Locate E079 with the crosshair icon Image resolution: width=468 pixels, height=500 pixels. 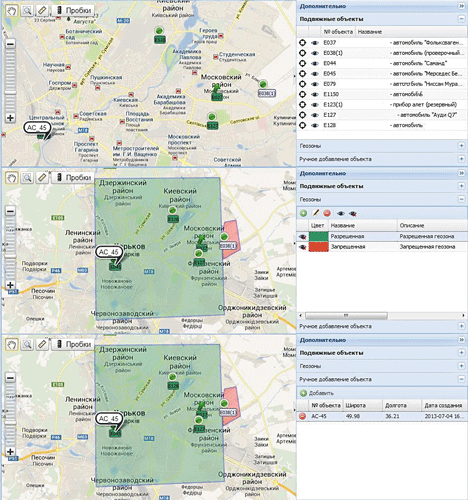[302, 84]
